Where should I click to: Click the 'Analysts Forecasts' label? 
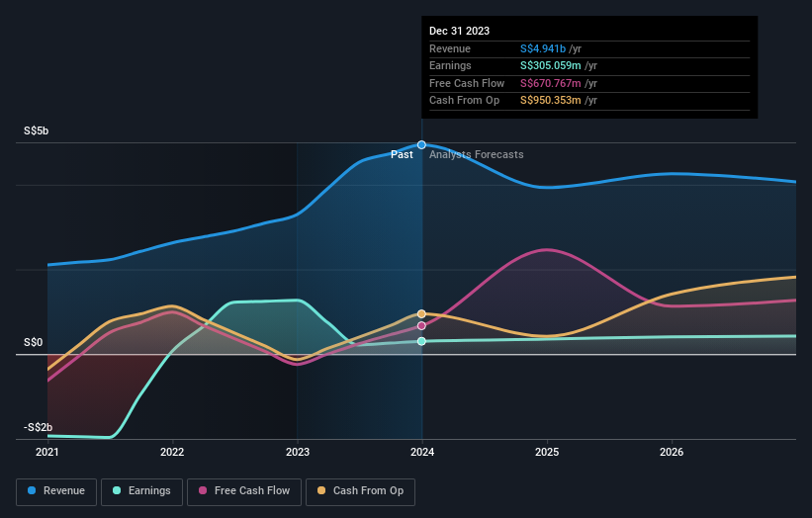(x=477, y=155)
